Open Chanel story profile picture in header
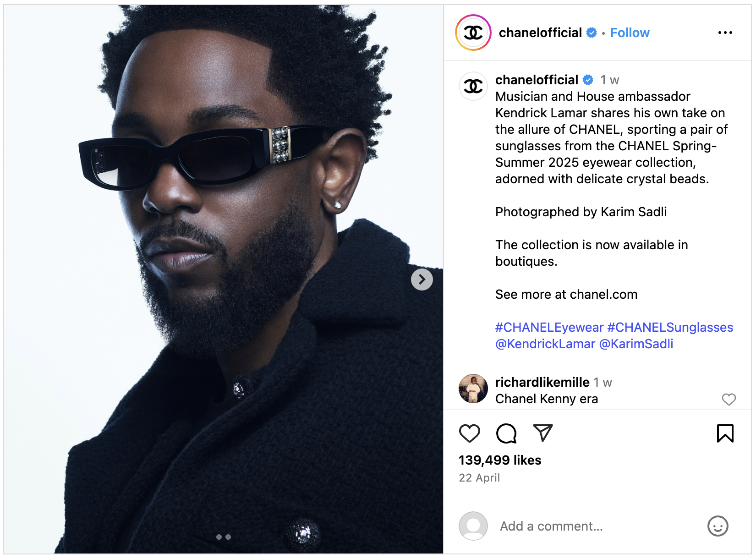 coord(473,33)
